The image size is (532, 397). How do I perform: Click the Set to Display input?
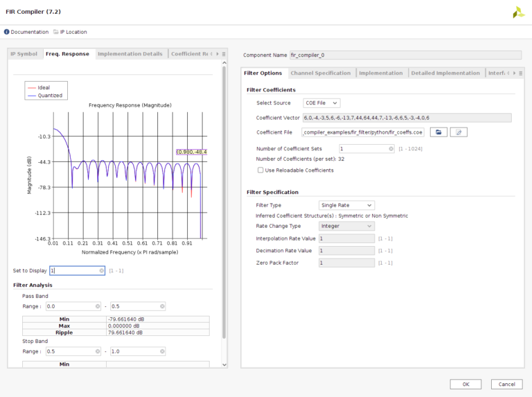[x=77, y=270]
